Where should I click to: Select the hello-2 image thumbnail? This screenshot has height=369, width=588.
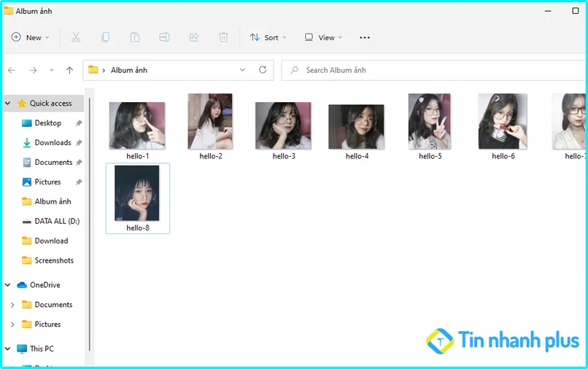tap(210, 121)
